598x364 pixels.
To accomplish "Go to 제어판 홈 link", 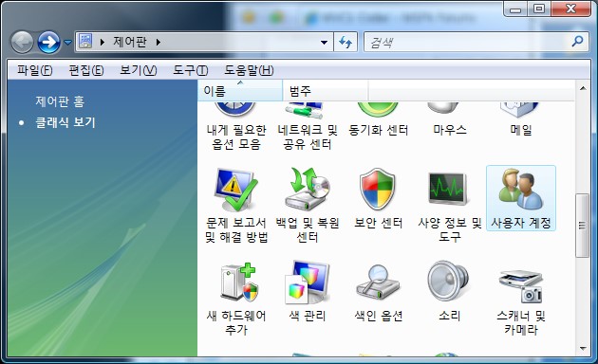I will click(60, 101).
